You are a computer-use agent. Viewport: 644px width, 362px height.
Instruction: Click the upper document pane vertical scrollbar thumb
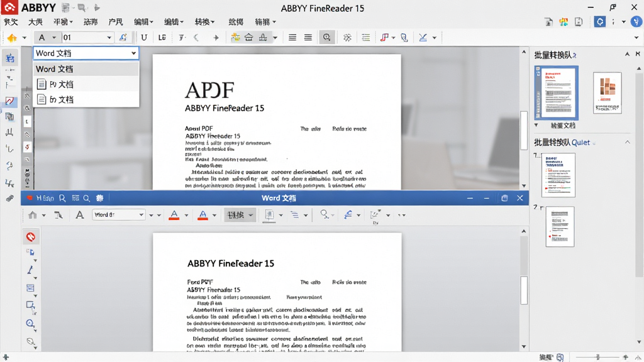[x=524, y=131]
